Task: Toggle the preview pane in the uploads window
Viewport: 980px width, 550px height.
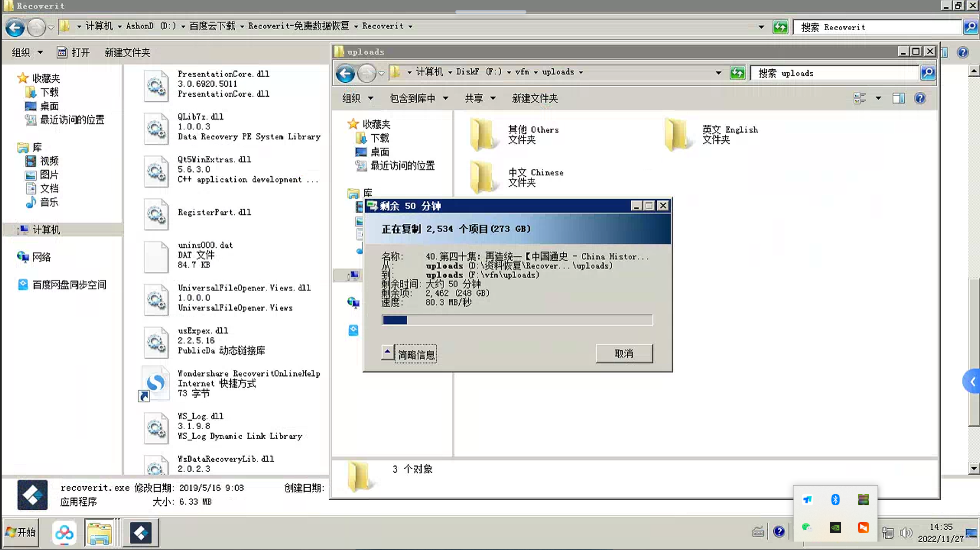Action: 898,98
